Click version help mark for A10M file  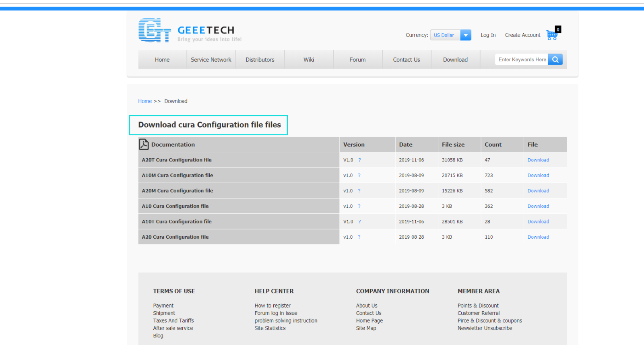click(359, 176)
